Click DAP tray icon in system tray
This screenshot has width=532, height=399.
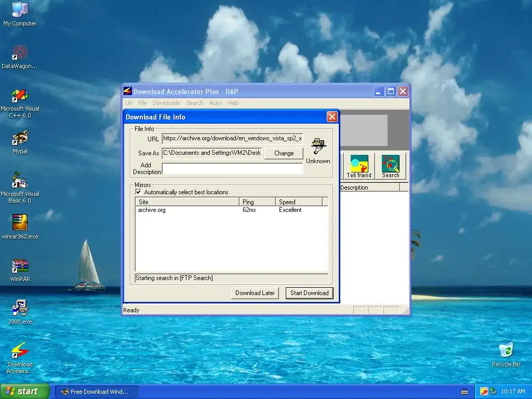(484, 392)
